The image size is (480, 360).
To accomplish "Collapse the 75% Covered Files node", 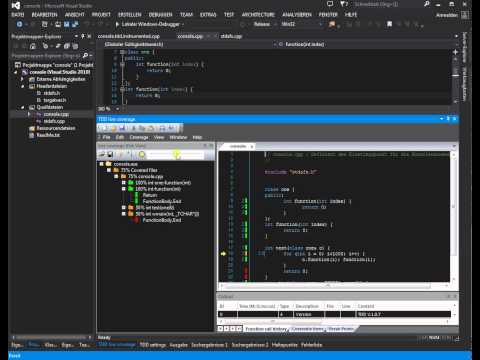I will [x=109, y=170].
